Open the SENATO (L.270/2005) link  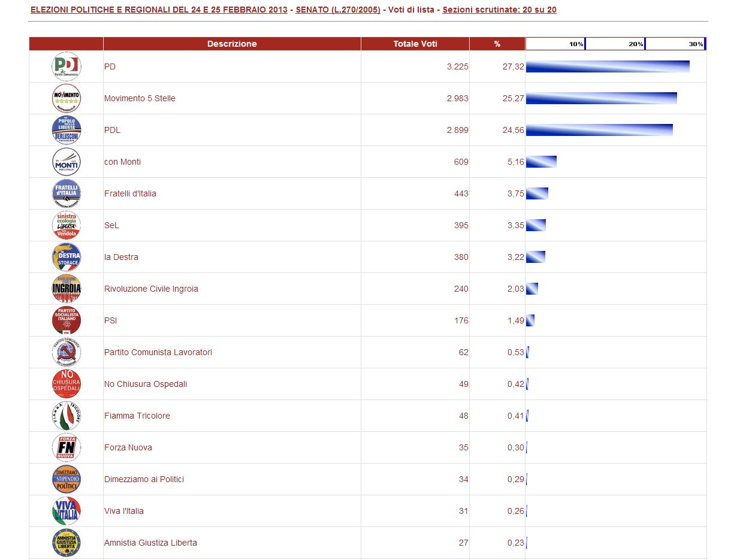[x=338, y=10]
